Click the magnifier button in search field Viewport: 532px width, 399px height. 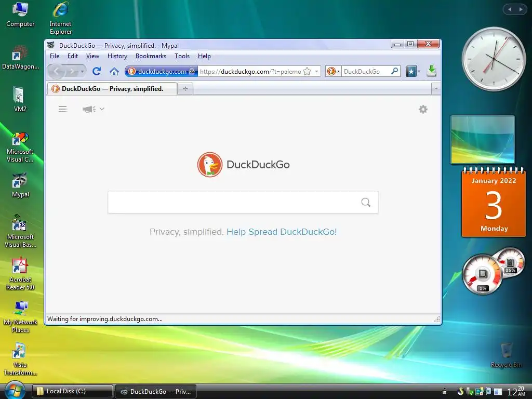click(366, 202)
